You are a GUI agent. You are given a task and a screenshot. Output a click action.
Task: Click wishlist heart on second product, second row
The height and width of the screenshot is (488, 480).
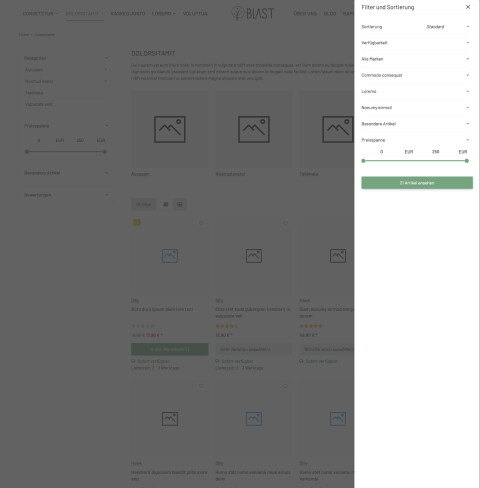point(285,386)
